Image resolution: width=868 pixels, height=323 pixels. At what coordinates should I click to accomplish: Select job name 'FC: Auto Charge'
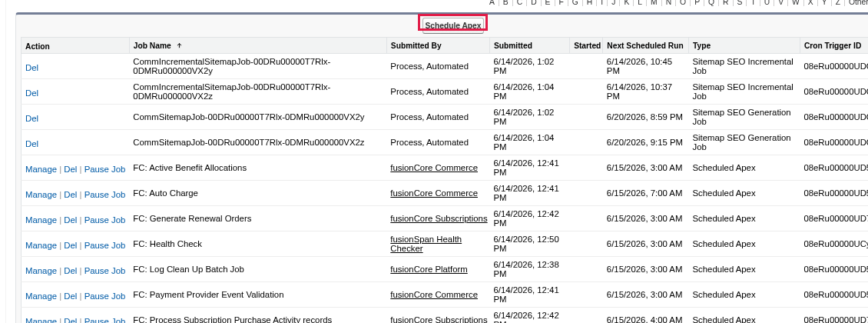[165, 193]
